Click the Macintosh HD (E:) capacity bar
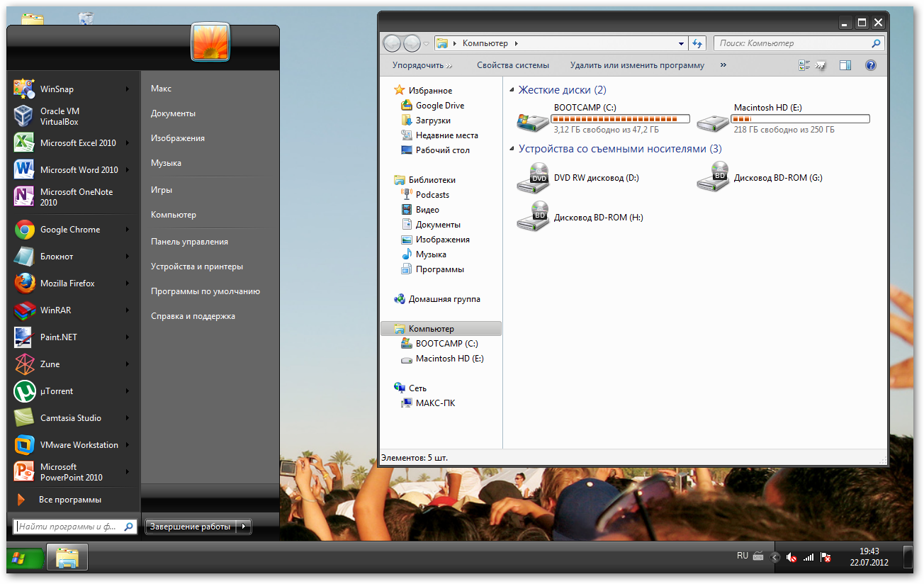This screenshot has width=924, height=584. point(801,118)
